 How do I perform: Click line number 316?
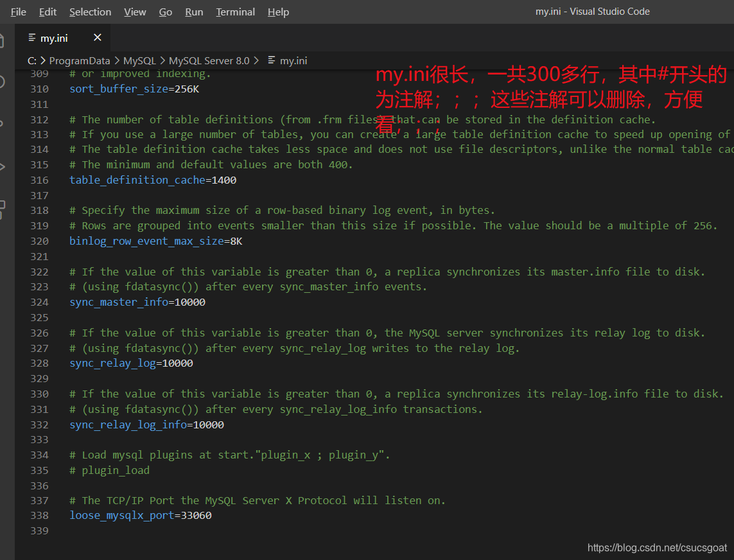point(39,180)
